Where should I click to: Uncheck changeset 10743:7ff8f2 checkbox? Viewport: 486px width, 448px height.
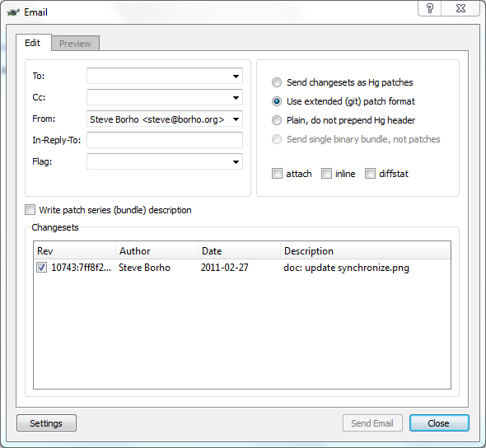tap(41, 268)
